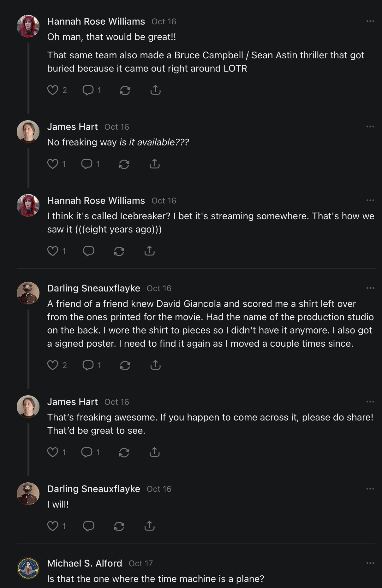Screen dimensions: 382x588
Task: Like James Hart's 'That's freaking awesome' comment
Action: pyautogui.click(x=53, y=452)
